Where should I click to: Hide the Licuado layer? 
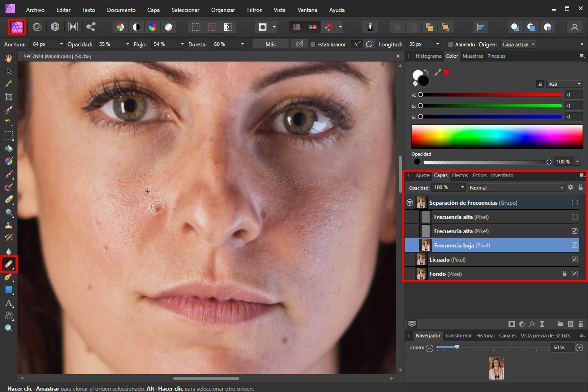(574, 259)
